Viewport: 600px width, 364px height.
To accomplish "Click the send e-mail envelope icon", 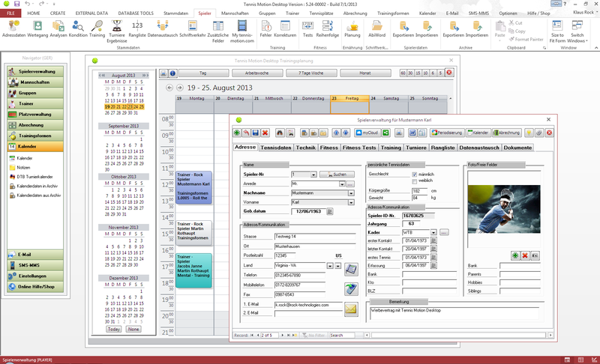I will pos(351,308).
